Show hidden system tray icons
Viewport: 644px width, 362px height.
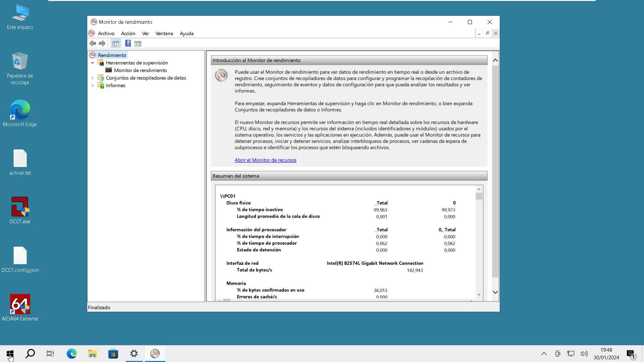544,354
